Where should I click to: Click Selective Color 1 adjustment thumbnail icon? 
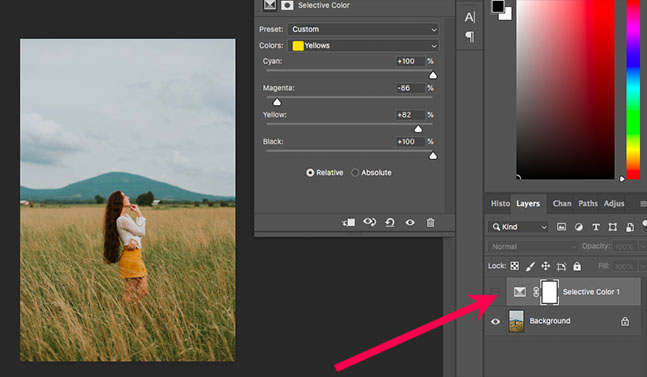click(519, 292)
